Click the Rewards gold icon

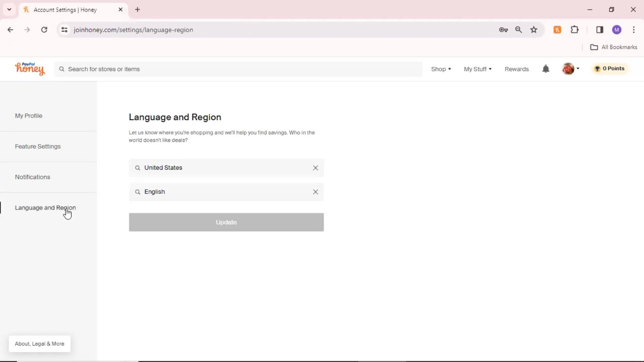(x=597, y=68)
